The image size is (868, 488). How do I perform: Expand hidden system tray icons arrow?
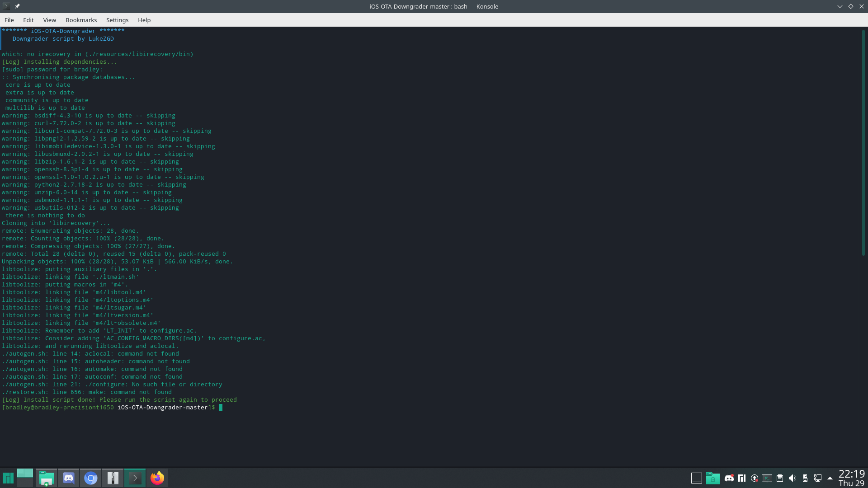[830, 478]
